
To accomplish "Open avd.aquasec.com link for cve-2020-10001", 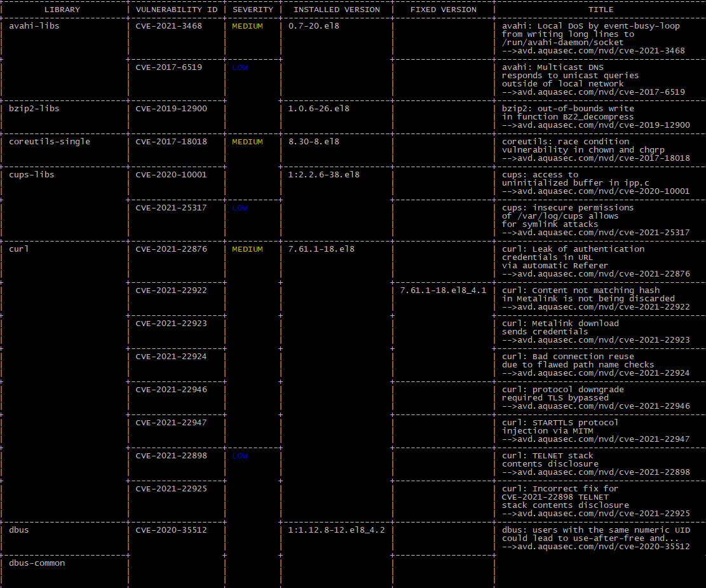I will [x=596, y=191].
